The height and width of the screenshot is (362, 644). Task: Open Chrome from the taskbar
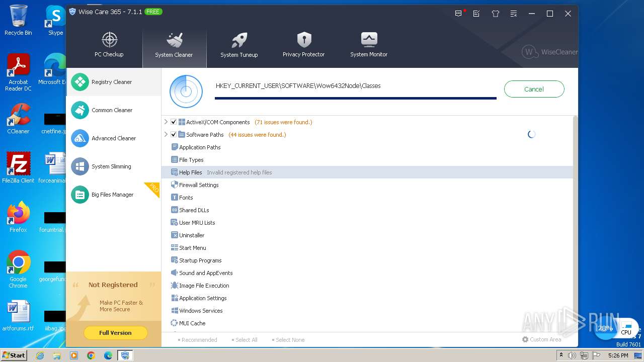[x=91, y=355]
